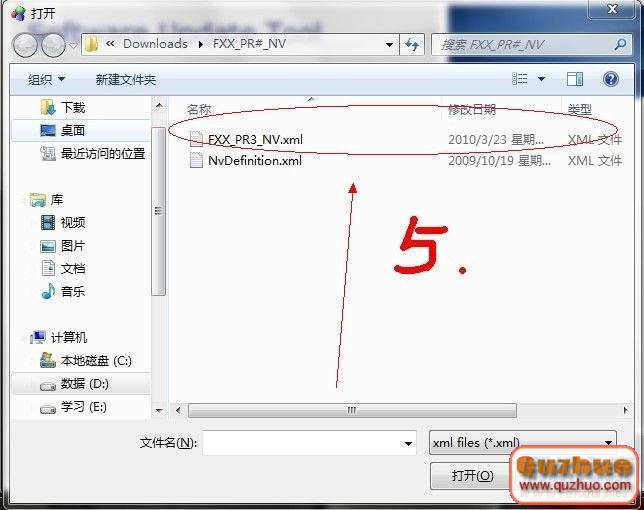Select 数据 (D:) in the navigation pane
This screenshot has width=644, height=510.
[81, 384]
